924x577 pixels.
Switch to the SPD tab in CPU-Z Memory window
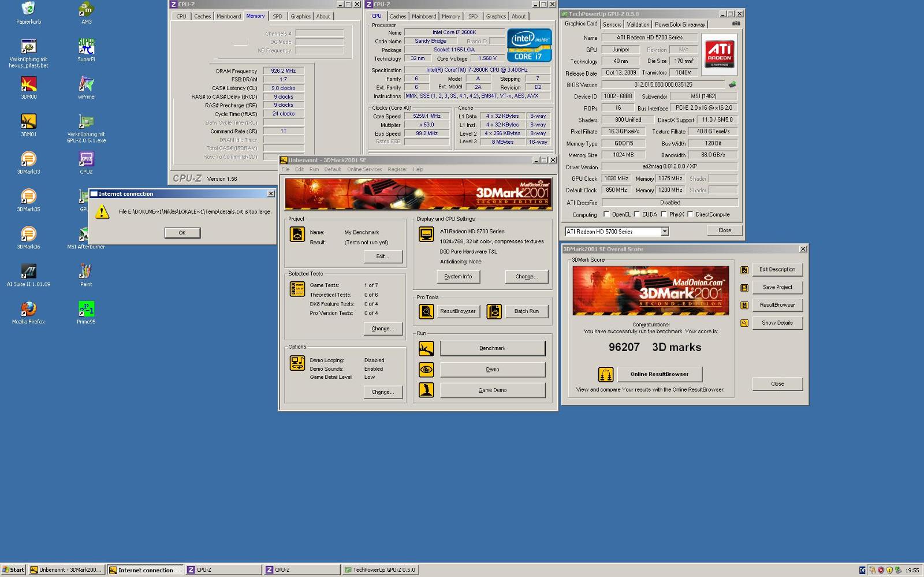pos(278,16)
